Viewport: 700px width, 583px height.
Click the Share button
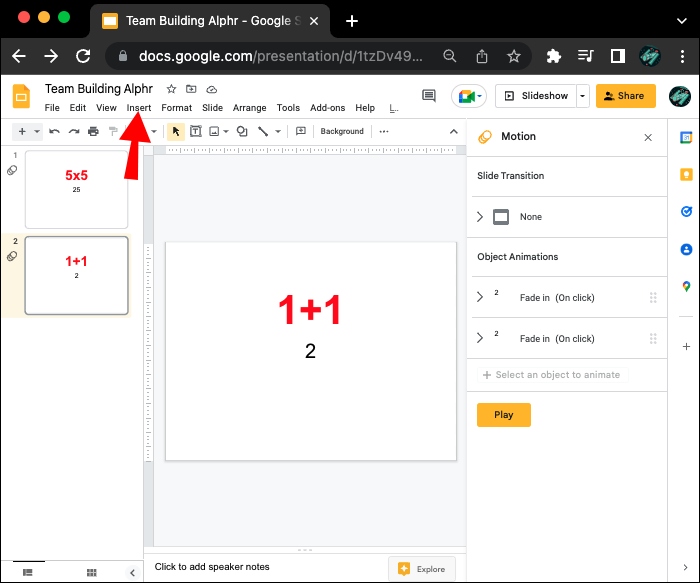tap(625, 96)
